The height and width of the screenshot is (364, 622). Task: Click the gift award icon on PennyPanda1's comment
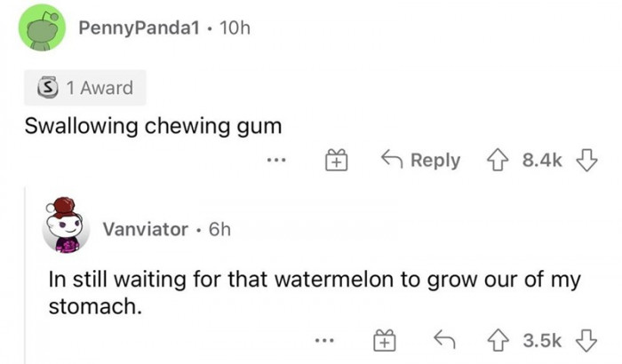[336, 161]
